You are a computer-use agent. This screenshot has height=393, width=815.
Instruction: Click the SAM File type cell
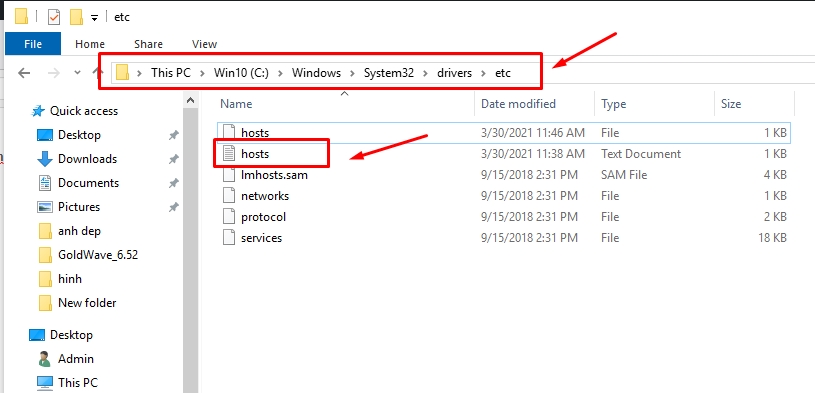[x=624, y=175]
